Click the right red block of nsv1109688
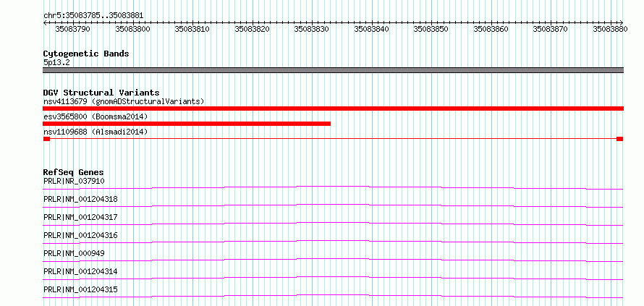The width and height of the screenshot is (644, 306). (620, 139)
